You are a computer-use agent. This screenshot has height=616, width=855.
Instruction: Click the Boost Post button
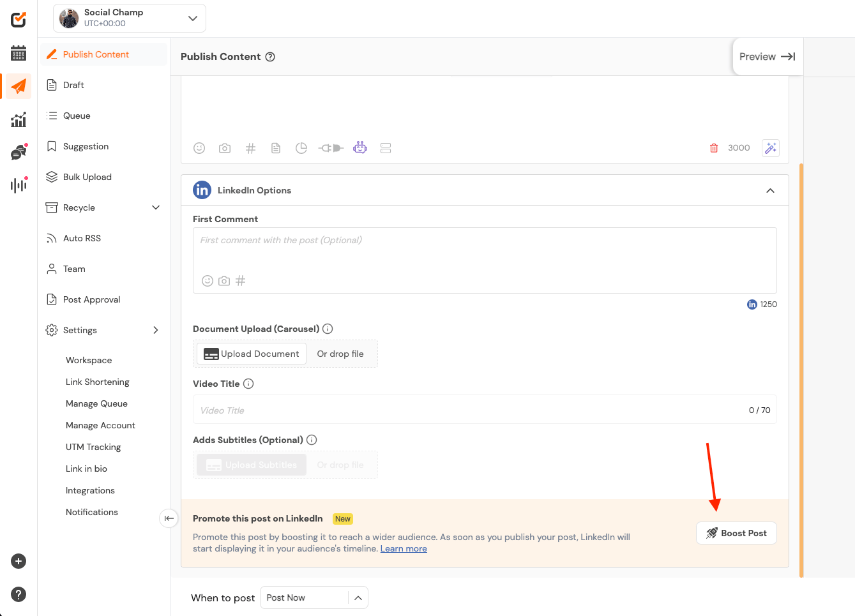(736, 533)
